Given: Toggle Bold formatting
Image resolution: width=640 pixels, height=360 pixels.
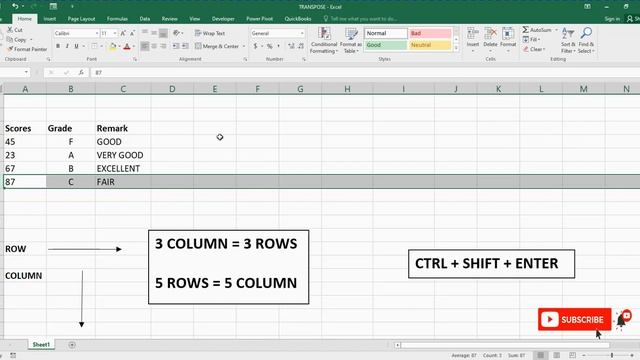Looking at the screenshot, I should click(58, 46).
